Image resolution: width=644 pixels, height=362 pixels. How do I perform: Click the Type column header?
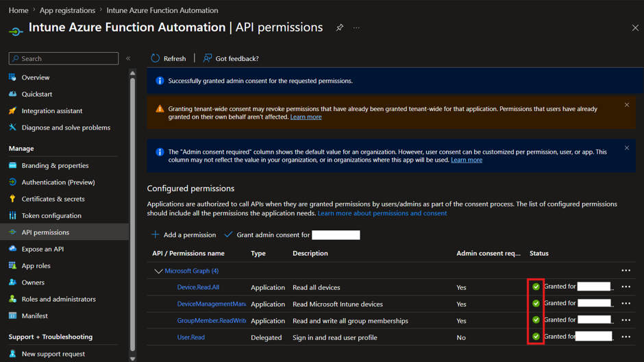coord(258,254)
